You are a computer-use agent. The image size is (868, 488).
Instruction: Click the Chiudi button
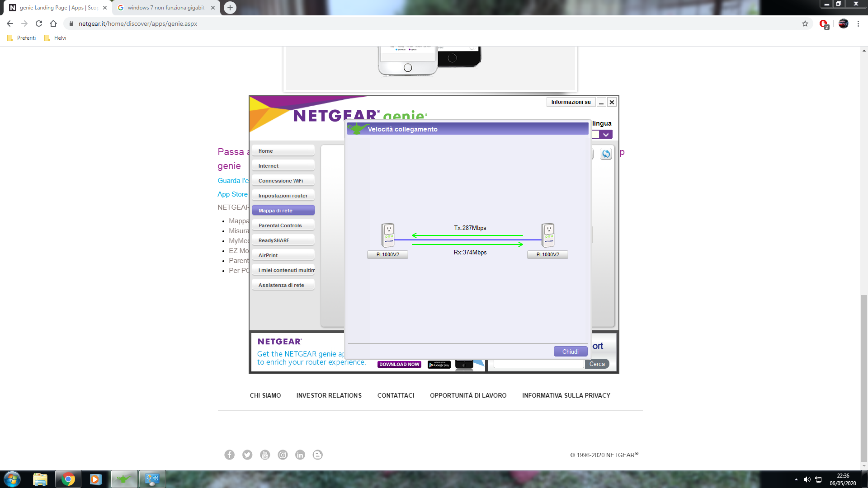click(x=570, y=352)
